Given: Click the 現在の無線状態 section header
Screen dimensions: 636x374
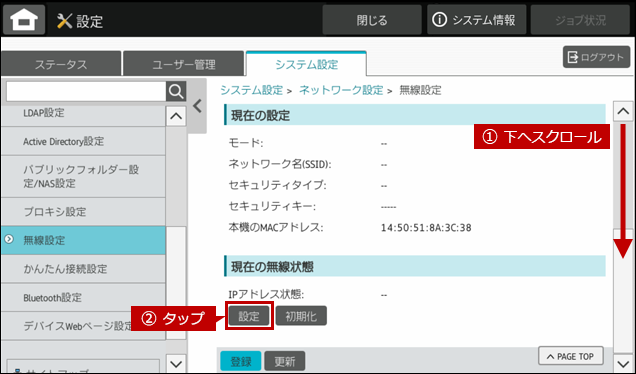Looking at the screenshot, I should pos(415,266).
